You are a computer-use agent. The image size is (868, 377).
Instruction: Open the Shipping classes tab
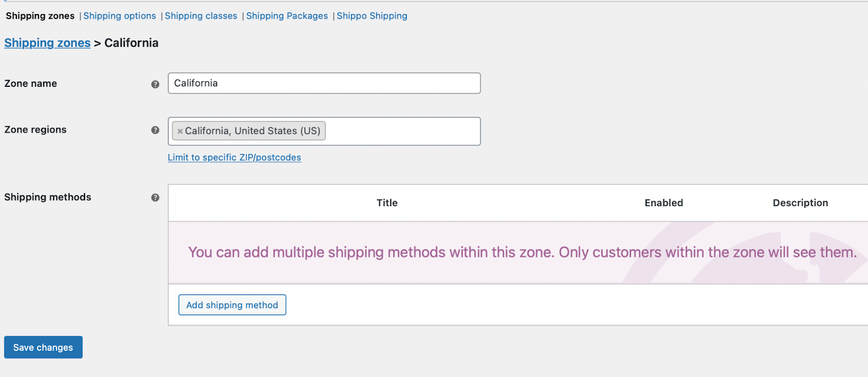pos(201,16)
